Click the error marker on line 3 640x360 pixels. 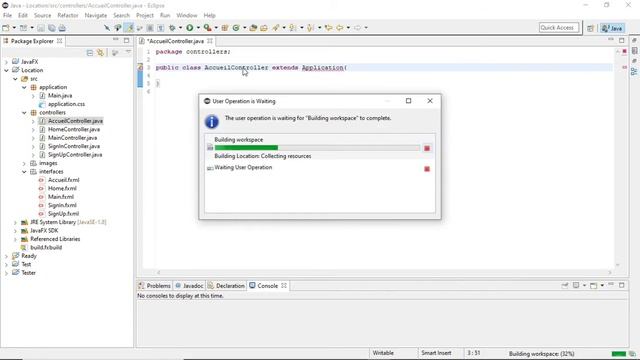click(x=140, y=67)
